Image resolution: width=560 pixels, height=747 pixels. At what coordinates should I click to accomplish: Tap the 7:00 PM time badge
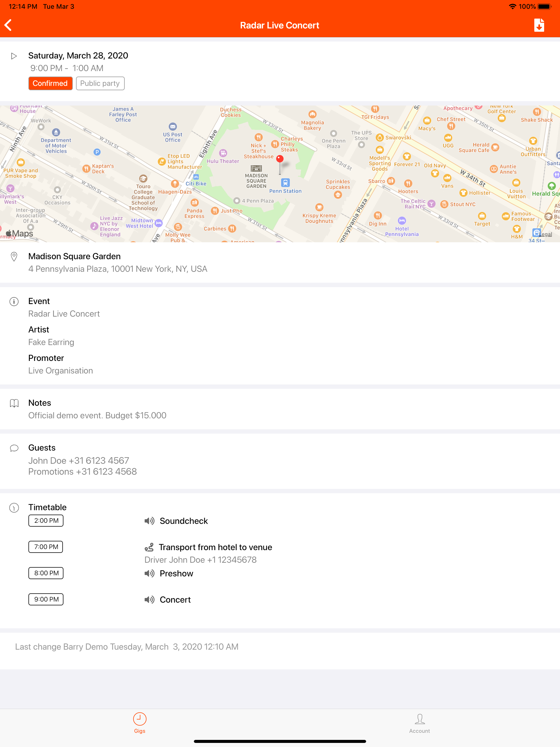pos(46,547)
